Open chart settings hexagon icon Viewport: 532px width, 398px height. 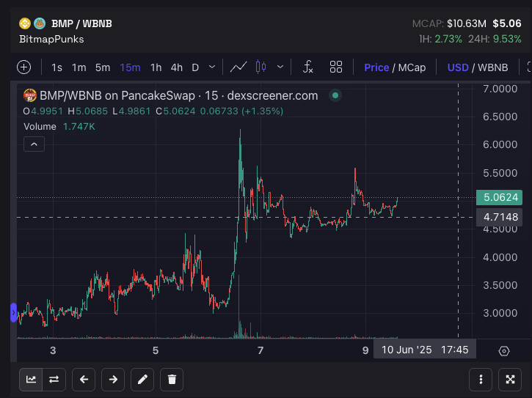[504, 351]
